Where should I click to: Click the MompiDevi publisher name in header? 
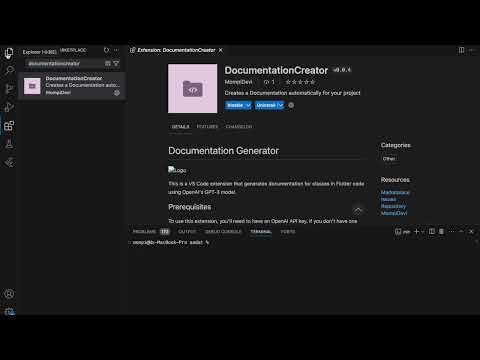(238, 82)
